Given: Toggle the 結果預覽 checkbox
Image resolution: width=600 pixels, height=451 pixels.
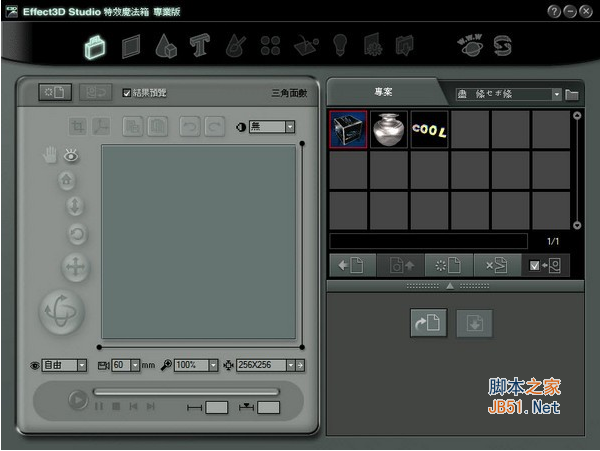Looking at the screenshot, I should (127, 93).
